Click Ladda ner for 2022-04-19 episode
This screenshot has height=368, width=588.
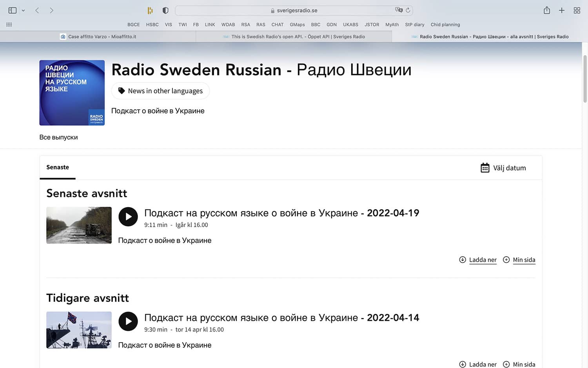[478, 260]
